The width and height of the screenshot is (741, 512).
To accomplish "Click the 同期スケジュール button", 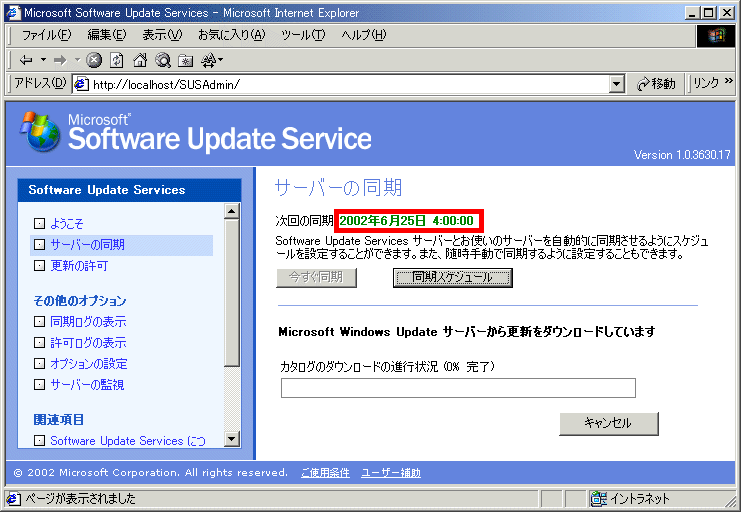I will [453, 278].
